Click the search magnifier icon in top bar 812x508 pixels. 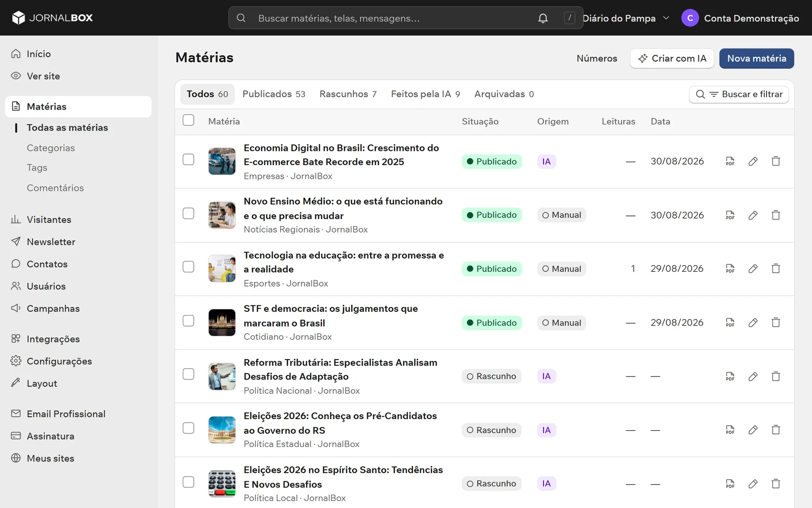pyautogui.click(x=241, y=18)
